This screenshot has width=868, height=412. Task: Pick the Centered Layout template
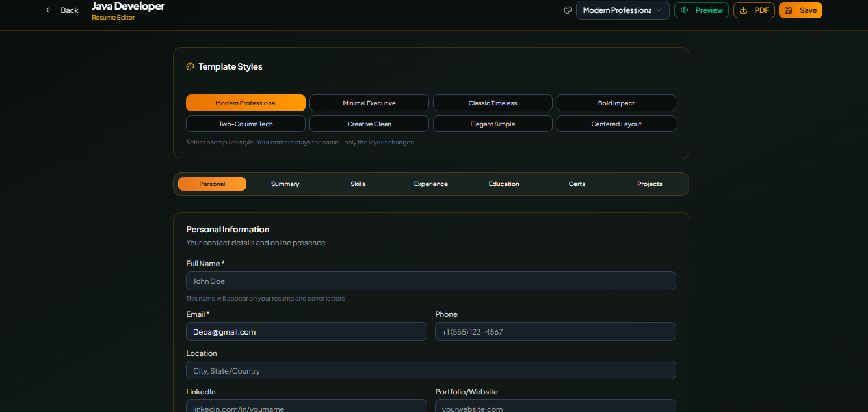(616, 124)
